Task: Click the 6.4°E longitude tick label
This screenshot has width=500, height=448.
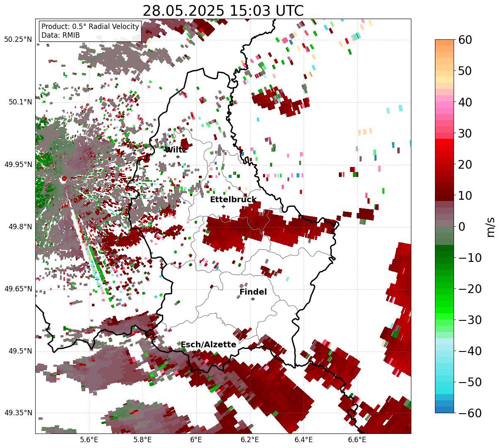Action: pos(304,440)
